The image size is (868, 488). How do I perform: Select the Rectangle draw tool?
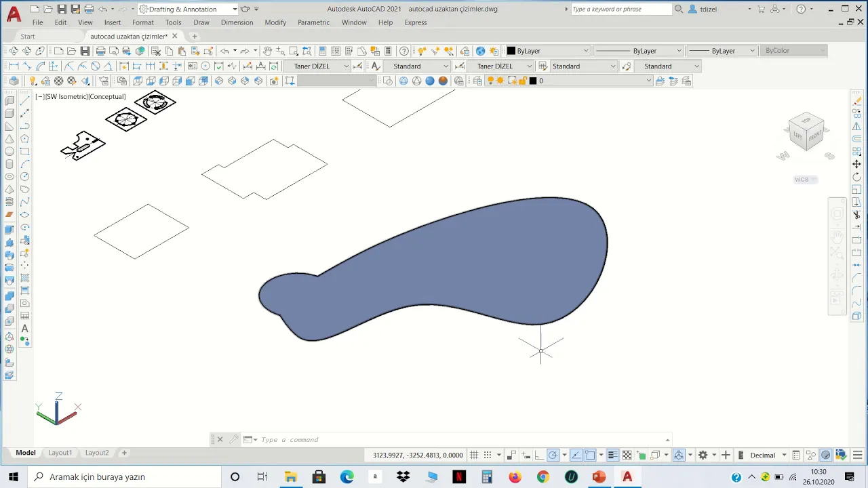(25, 151)
